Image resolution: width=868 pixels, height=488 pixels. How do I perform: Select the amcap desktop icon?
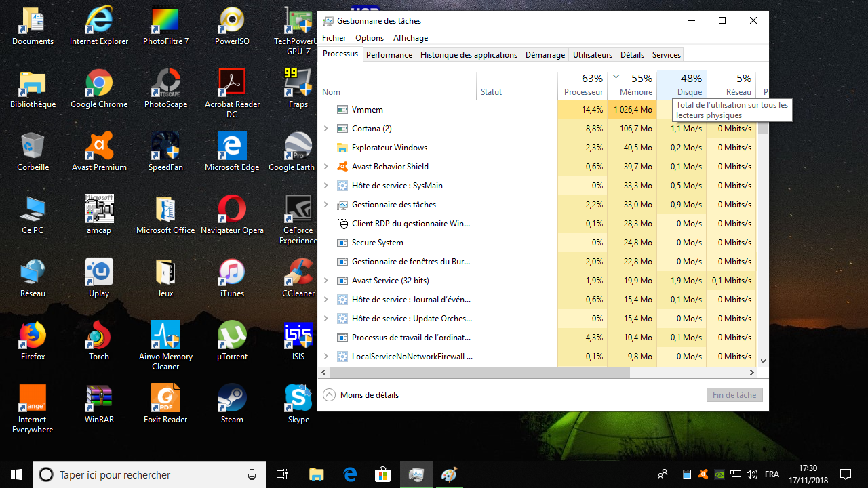pos(99,216)
